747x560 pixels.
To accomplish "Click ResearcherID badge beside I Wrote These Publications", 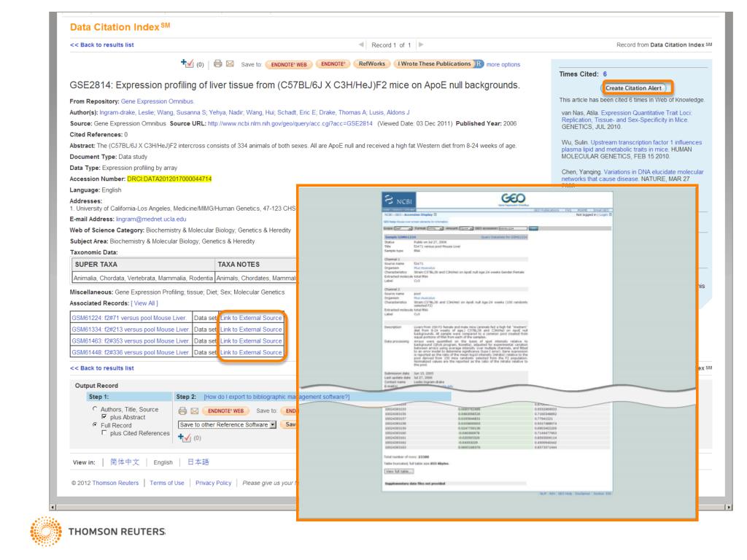I will (479, 64).
